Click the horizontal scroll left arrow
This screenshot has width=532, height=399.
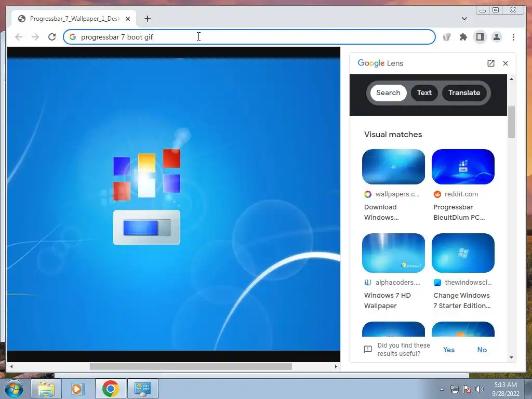click(x=11, y=366)
